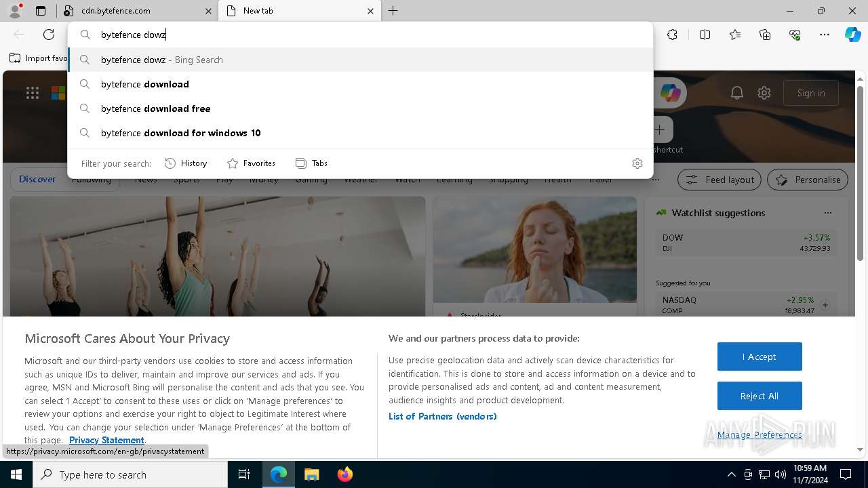Click the new tab plus button
Screen dimensions: 868x488
[x=393, y=11]
